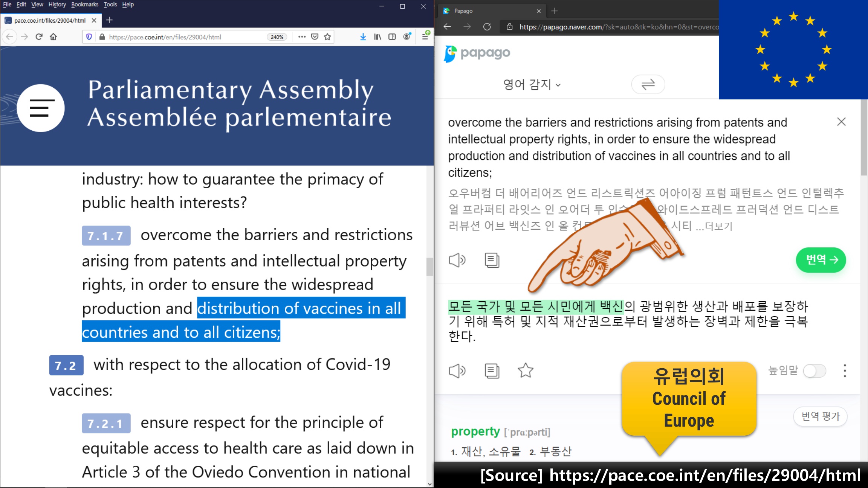The height and width of the screenshot is (488, 868).
Task: Open Firefox tracking protection shield
Action: (x=89, y=37)
